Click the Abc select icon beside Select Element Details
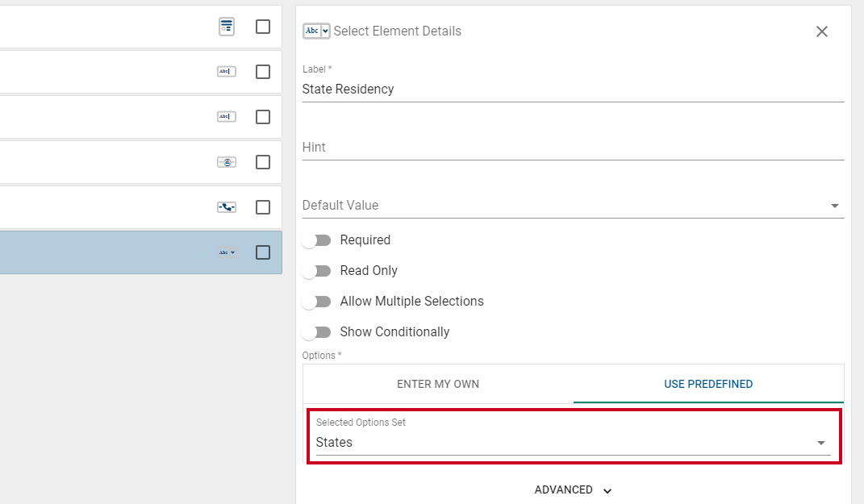Viewport: 864px width, 504px height. tap(316, 31)
